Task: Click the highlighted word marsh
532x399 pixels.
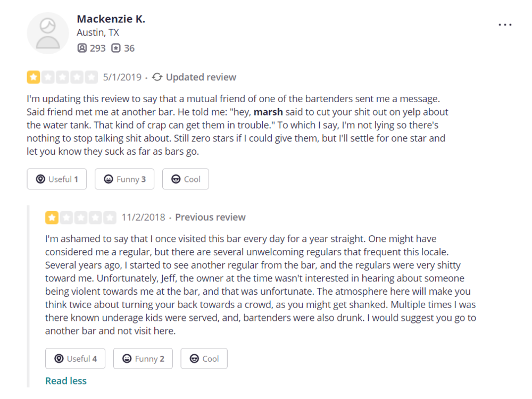Action: [x=269, y=112]
